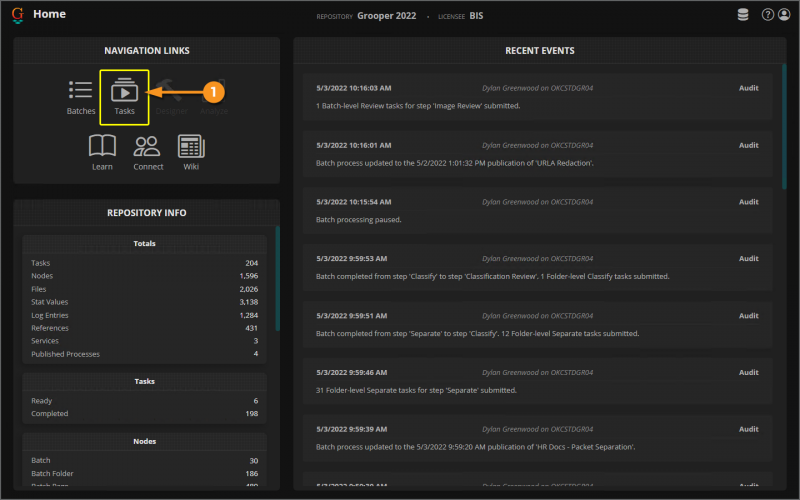Click the Grooper logo icon
The height and width of the screenshot is (500, 800).
pyautogui.click(x=16, y=15)
